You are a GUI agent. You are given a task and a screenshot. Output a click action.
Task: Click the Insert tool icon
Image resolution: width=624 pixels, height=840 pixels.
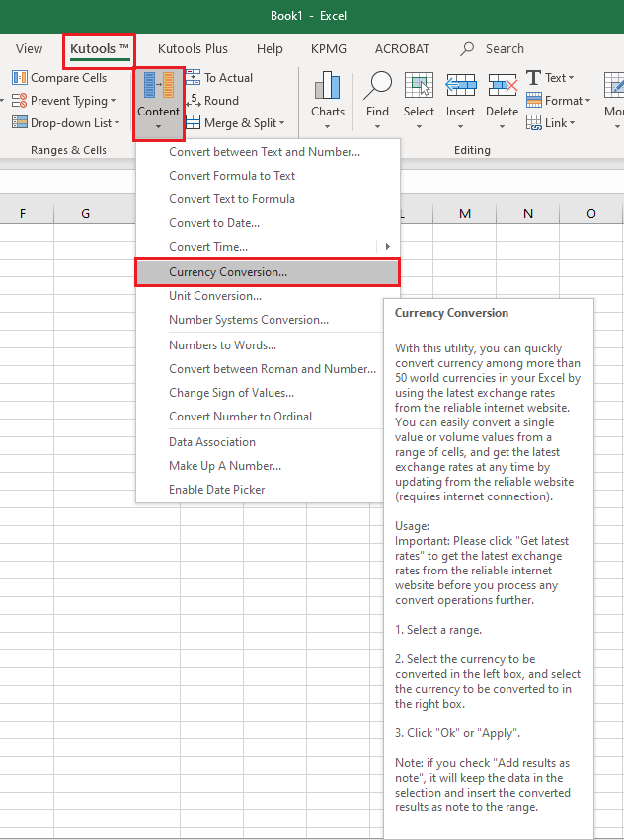pyautogui.click(x=460, y=86)
